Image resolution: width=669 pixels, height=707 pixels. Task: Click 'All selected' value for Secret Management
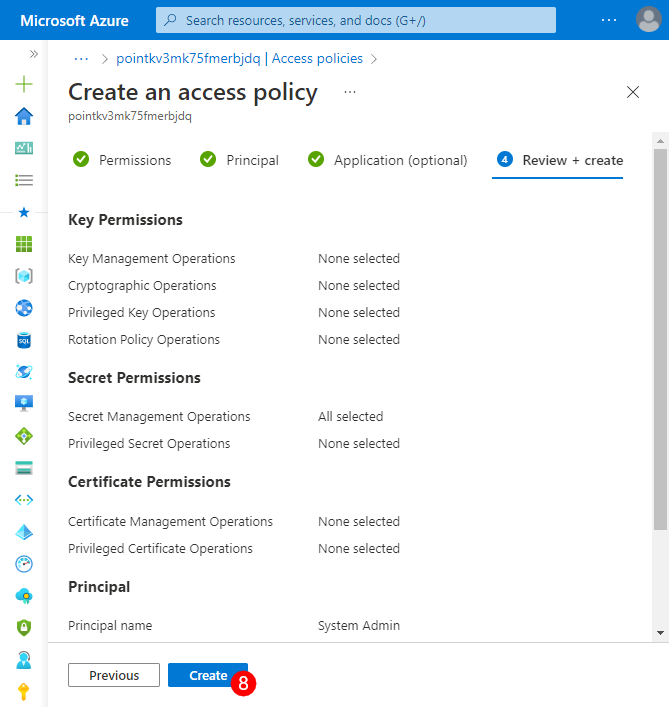351,417
